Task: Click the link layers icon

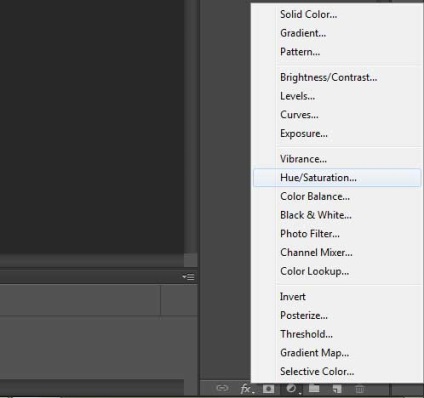Action: tap(222, 388)
